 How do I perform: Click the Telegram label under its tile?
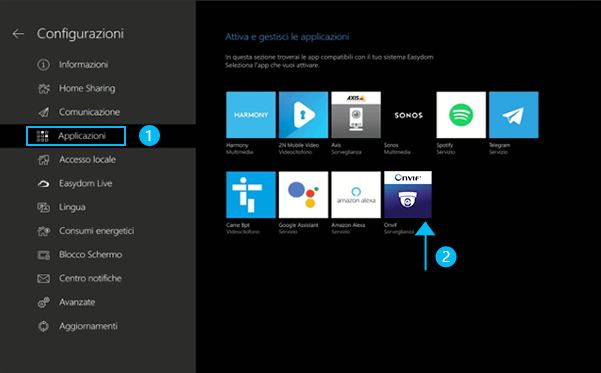tap(499, 145)
